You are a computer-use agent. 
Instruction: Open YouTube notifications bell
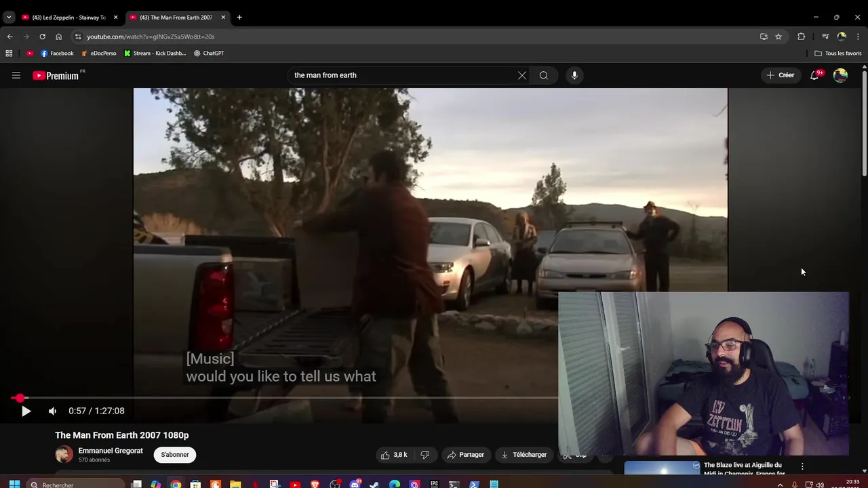[x=814, y=75]
